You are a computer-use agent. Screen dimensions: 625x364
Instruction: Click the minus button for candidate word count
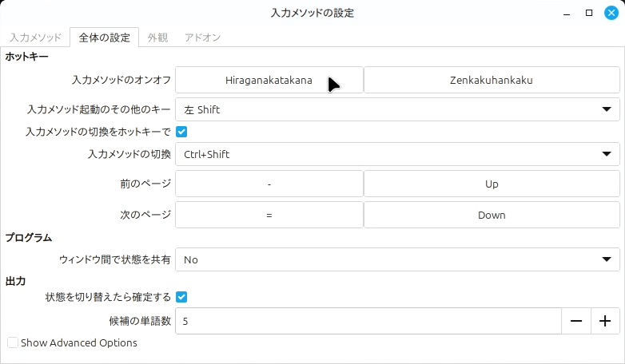575,321
